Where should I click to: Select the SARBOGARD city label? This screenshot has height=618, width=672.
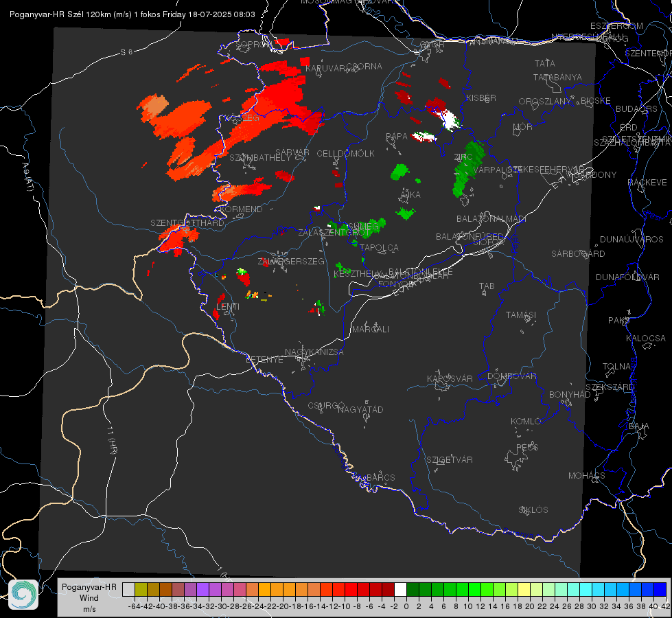point(578,254)
